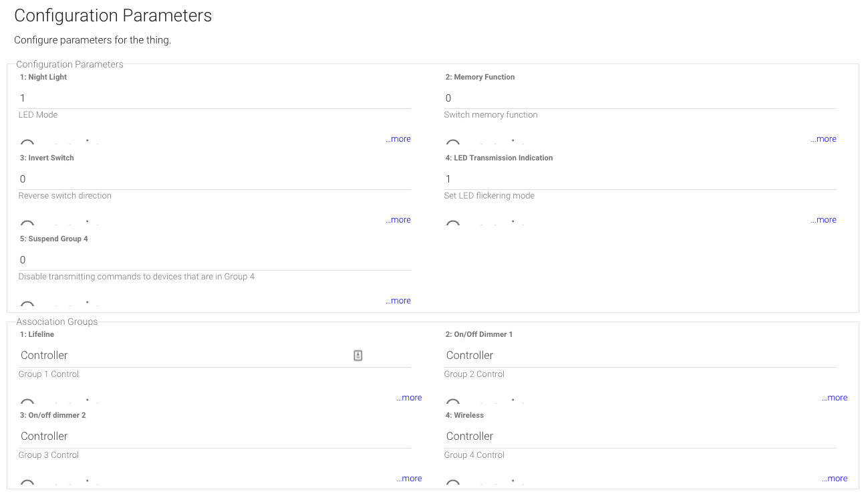Edit the Night Light value field
This screenshot has height=494, width=868.
click(214, 98)
